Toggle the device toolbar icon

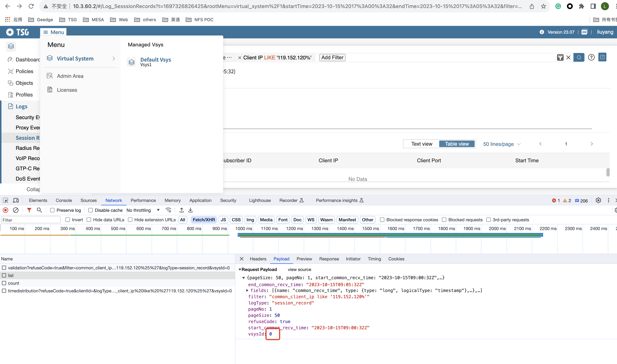(x=16, y=200)
